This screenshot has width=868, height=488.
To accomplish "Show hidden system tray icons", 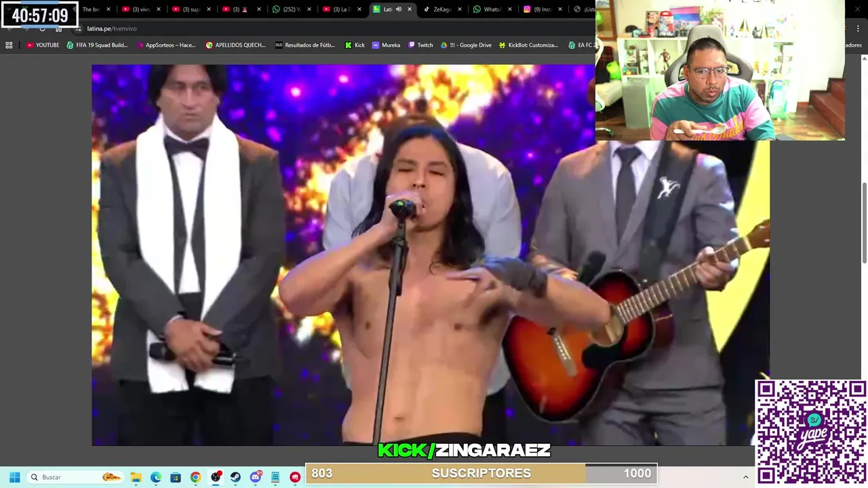I will point(745,477).
